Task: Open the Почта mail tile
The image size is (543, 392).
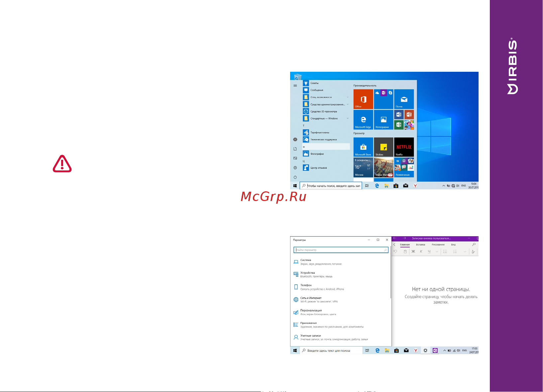Action: click(404, 99)
